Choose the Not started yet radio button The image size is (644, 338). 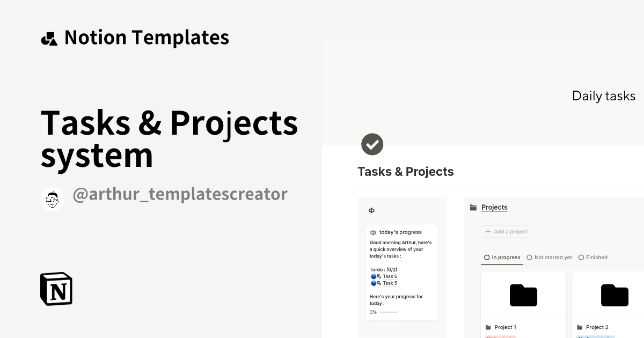(x=529, y=257)
